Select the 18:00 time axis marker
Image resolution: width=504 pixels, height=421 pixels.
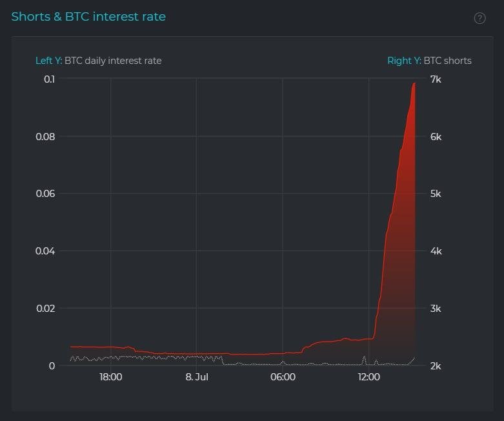[111, 377]
